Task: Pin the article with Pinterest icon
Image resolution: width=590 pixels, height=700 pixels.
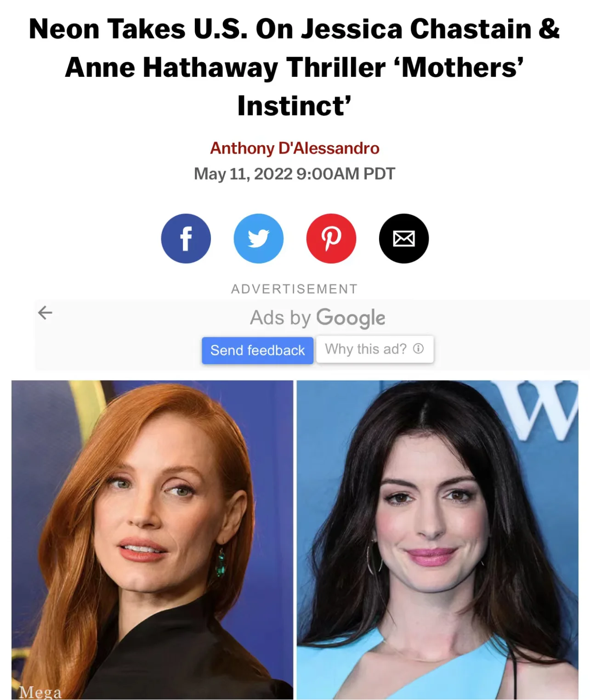Action: pos(331,239)
